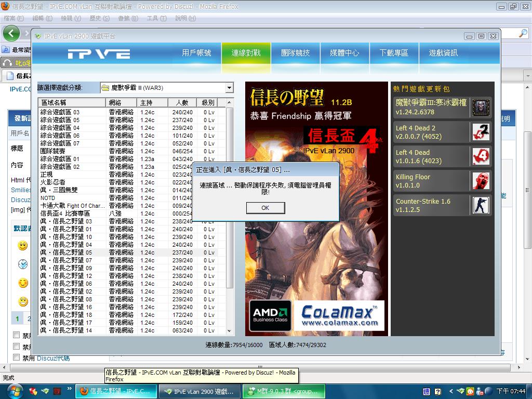Switch to the 團隊競技 tab
Image resolution: width=532 pixels, height=399 pixels.
[x=295, y=53]
